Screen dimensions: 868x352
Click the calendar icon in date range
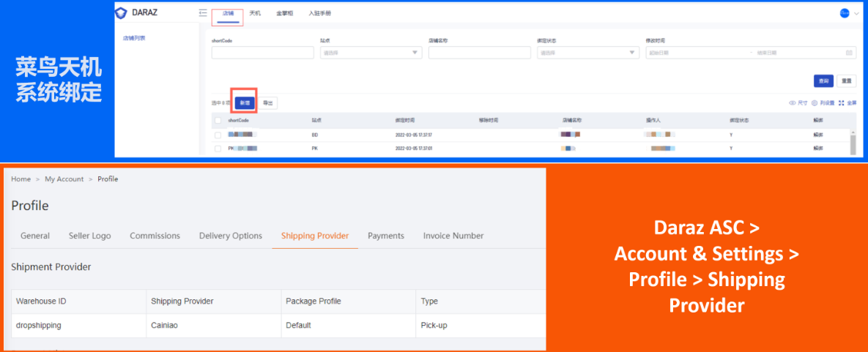coord(849,53)
